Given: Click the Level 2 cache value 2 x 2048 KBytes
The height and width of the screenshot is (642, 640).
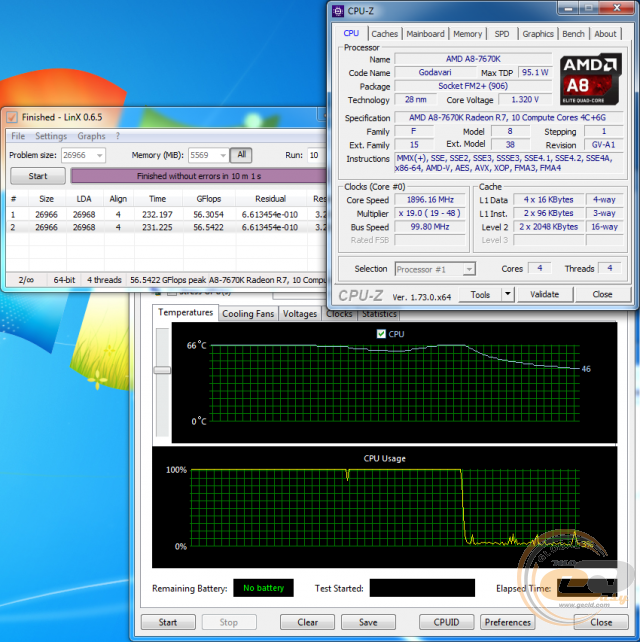Looking at the screenshot, I should 548,227.
